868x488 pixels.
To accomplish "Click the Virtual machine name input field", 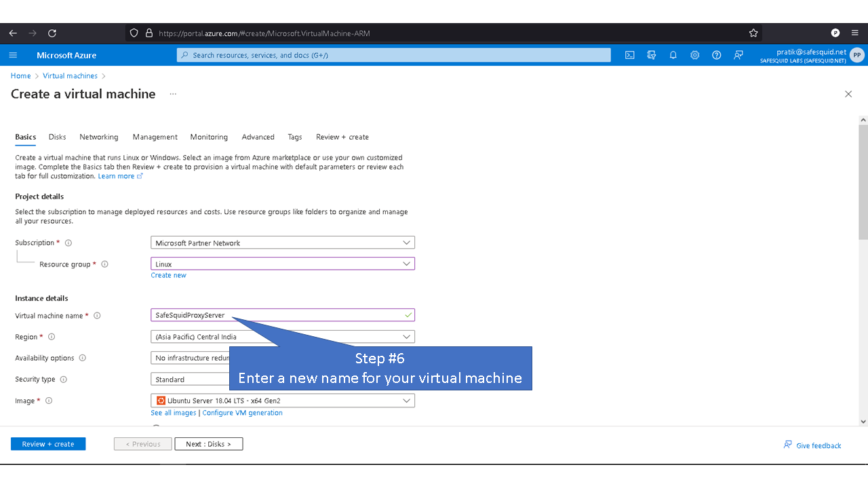I will pos(283,315).
